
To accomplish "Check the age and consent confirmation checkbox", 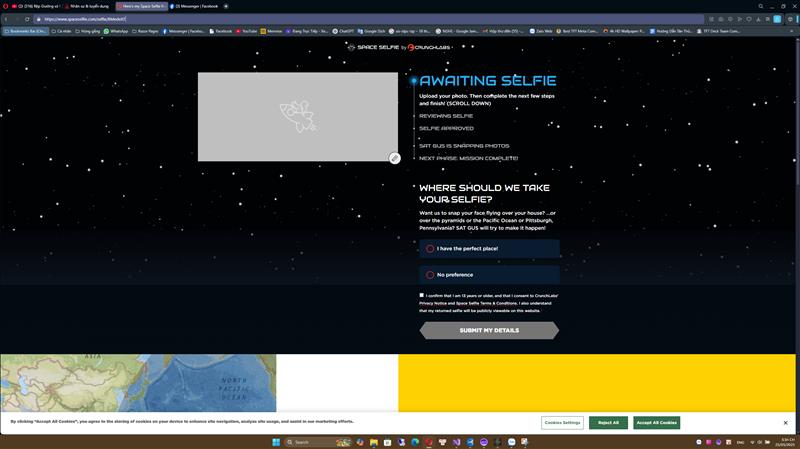I will 422,295.
